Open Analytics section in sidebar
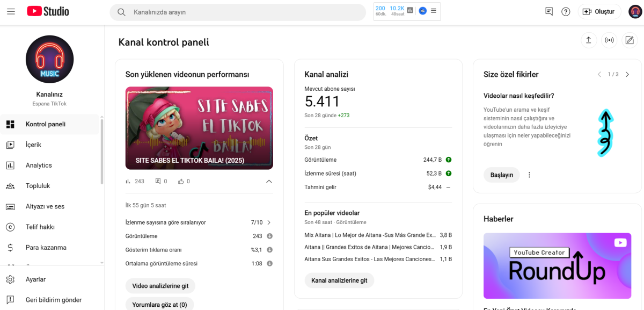This screenshot has width=644, height=310. 50,165
